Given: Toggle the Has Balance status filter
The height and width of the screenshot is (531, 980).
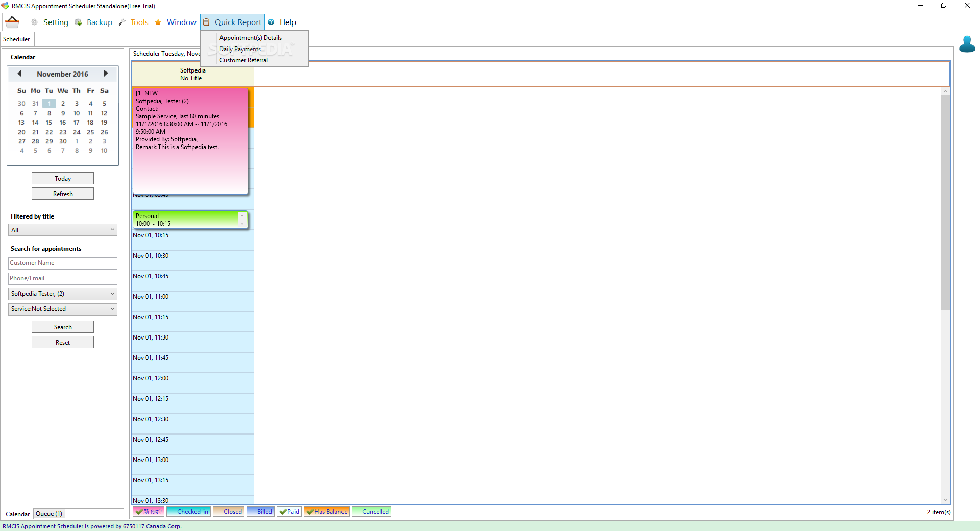Looking at the screenshot, I should (x=327, y=512).
